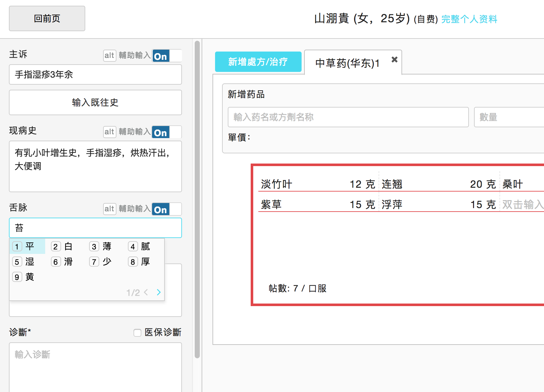Select suggestion 平 from dropdown list
The height and width of the screenshot is (392, 544).
[27, 246]
